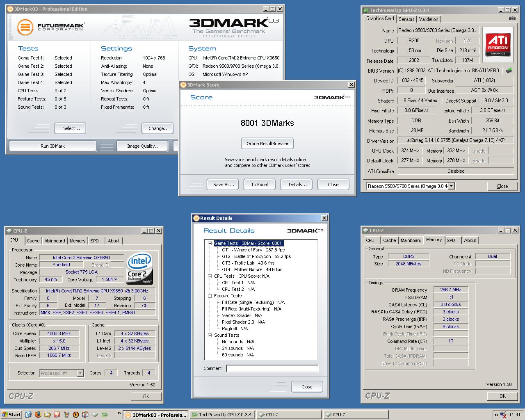This screenshot has width=525, height=420.
Task: Click the Comment input field
Action: pos(272,368)
